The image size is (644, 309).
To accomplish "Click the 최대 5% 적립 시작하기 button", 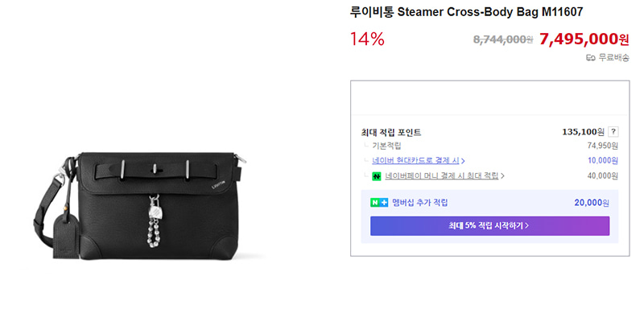I will point(489,225).
